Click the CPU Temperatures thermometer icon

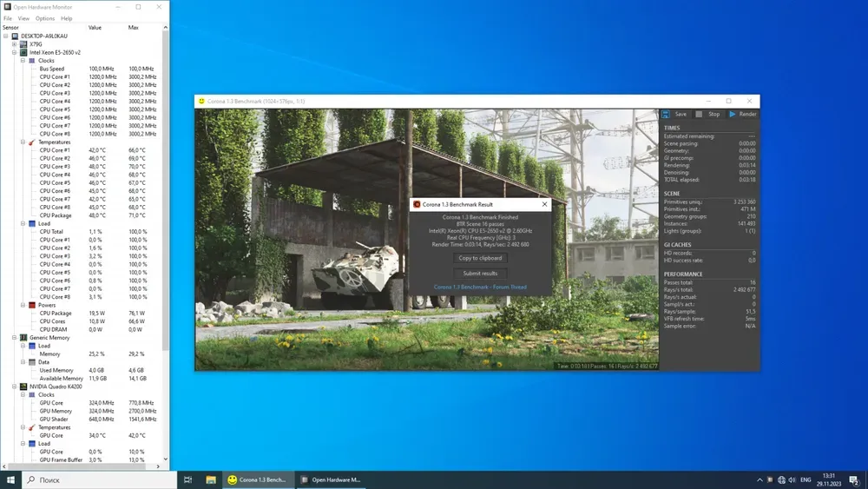pyautogui.click(x=32, y=142)
